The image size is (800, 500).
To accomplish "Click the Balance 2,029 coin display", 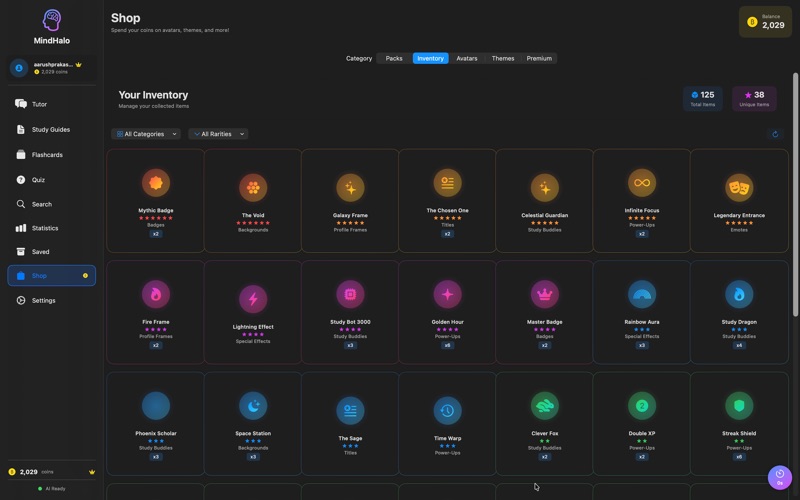I will point(765,22).
